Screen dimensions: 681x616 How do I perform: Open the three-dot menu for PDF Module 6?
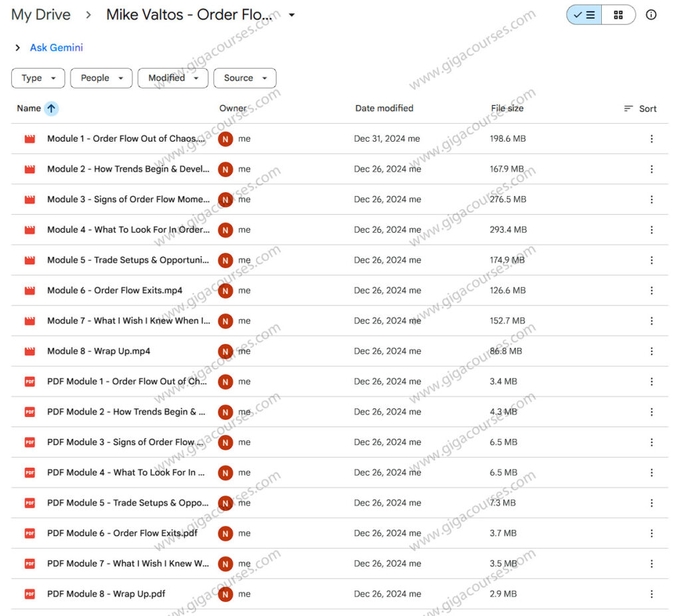coord(651,534)
